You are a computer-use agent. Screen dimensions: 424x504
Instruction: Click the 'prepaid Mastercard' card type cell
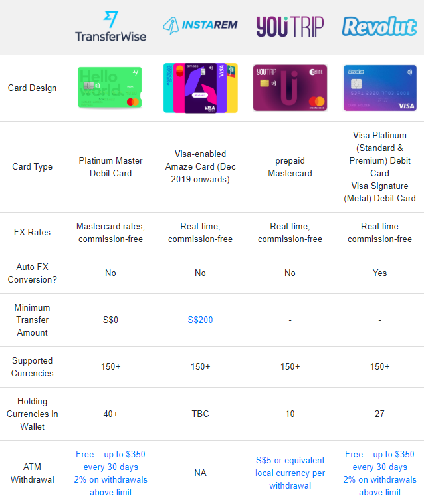coord(290,167)
